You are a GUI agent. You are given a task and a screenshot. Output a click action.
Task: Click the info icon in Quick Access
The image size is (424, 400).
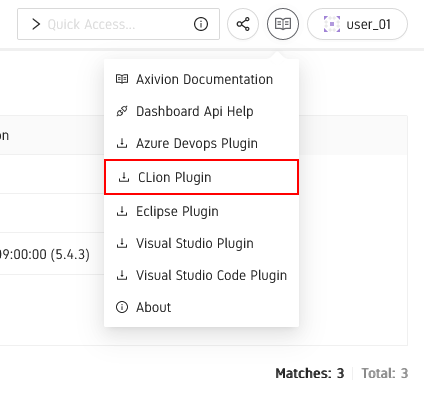pyautogui.click(x=201, y=24)
